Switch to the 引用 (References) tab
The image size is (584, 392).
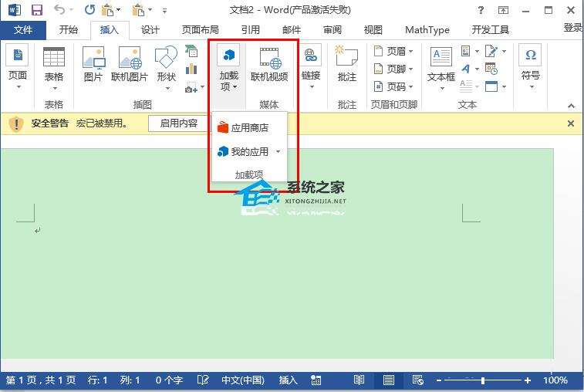(x=250, y=30)
